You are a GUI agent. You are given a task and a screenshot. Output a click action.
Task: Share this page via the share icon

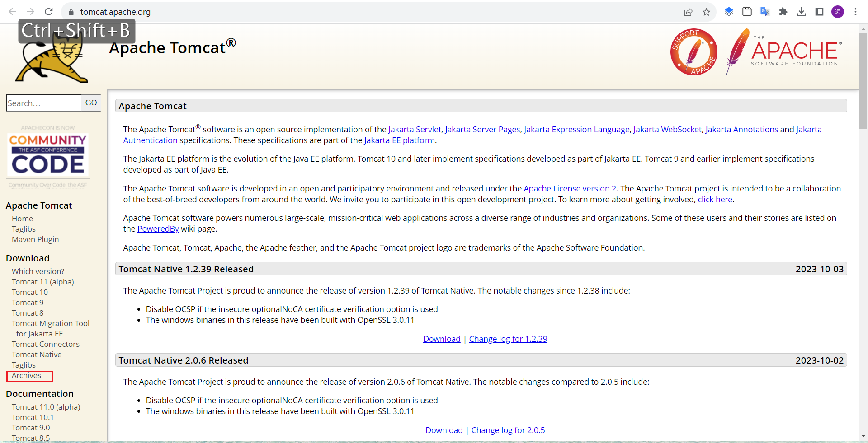pyautogui.click(x=688, y=12)
